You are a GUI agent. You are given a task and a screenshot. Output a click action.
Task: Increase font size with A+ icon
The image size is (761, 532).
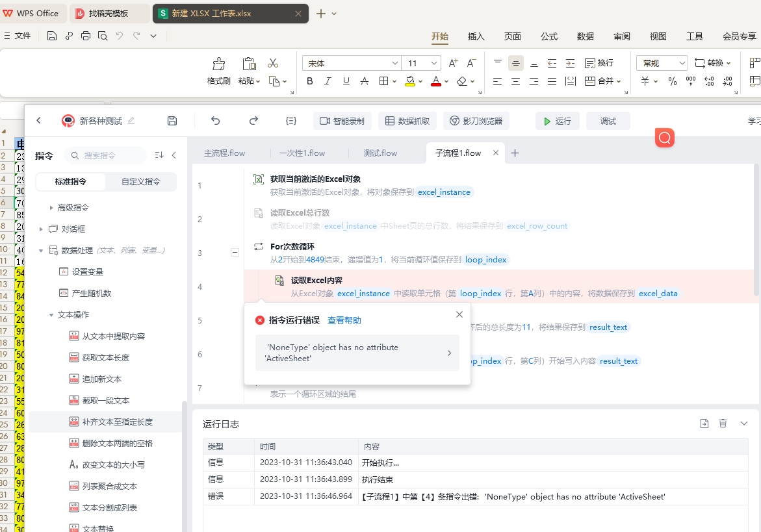tap(454, 63)
